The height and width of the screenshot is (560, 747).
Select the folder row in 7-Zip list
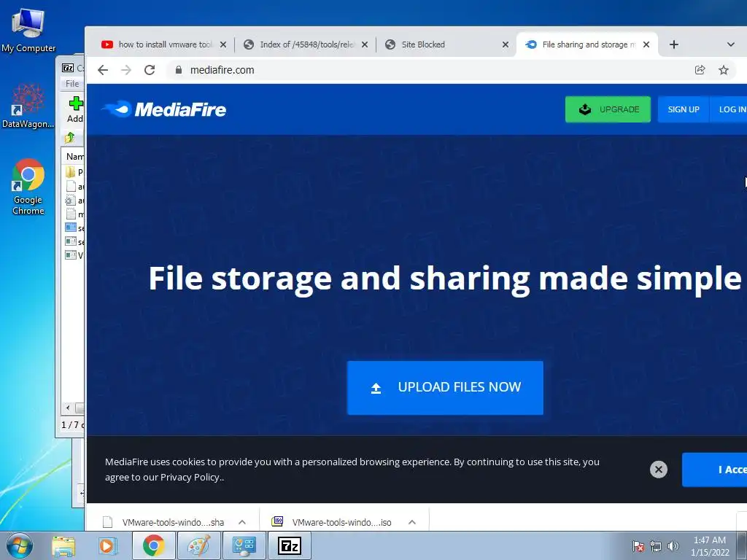pyautogui.click(x=74, y=171)
